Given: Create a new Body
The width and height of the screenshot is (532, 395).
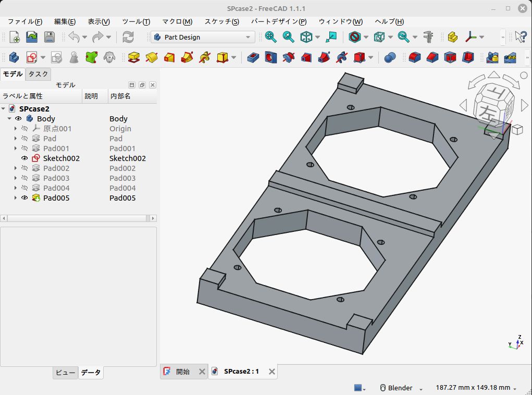Looking at the screenshot, I should click(14, 57).
